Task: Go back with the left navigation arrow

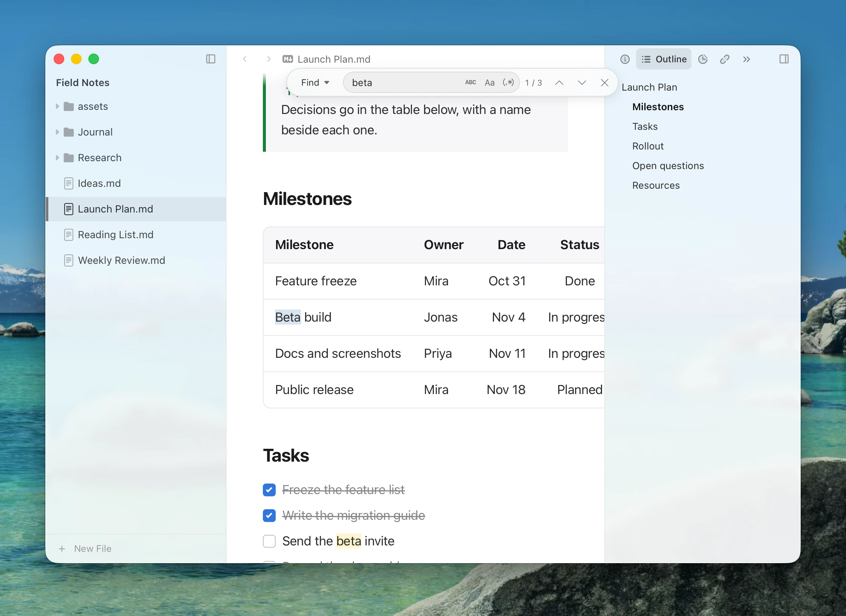Action: tap(245, 59)
